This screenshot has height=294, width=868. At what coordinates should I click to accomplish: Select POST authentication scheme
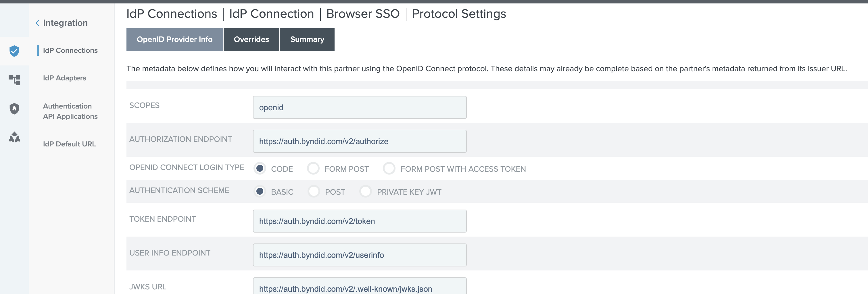point(314,191)
